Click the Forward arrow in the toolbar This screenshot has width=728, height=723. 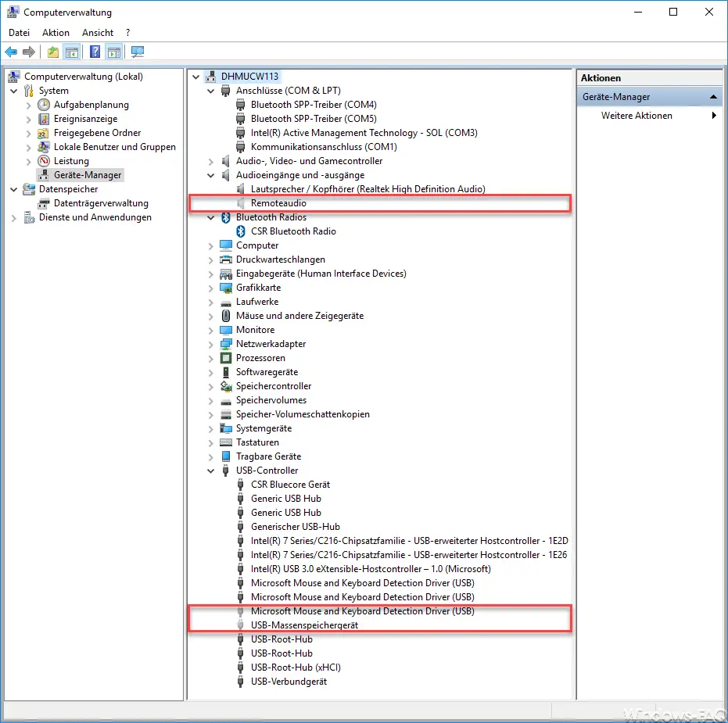(x=29, y=52)
